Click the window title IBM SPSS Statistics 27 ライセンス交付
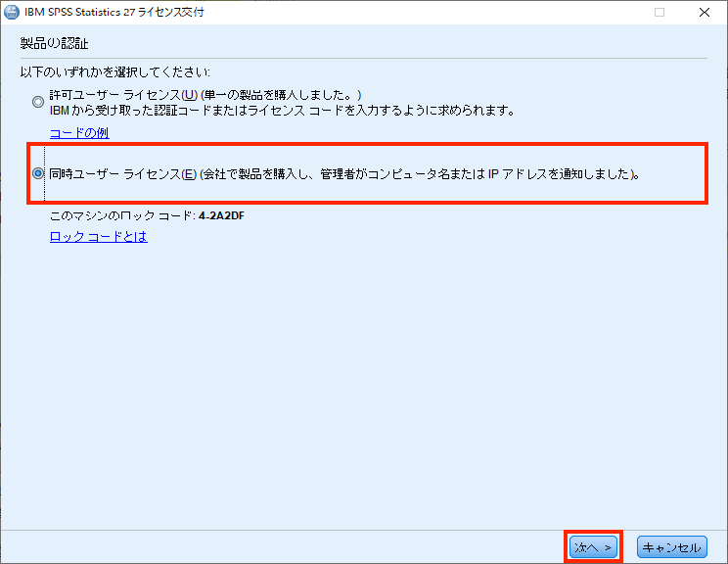728x564 pixels. (x=114, y=12)
